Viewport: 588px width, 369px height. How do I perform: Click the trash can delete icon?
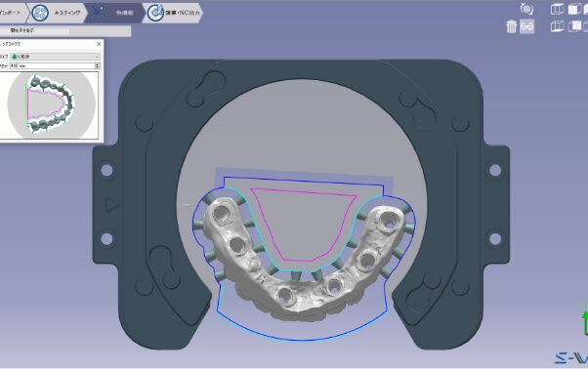tap(511, 26)
